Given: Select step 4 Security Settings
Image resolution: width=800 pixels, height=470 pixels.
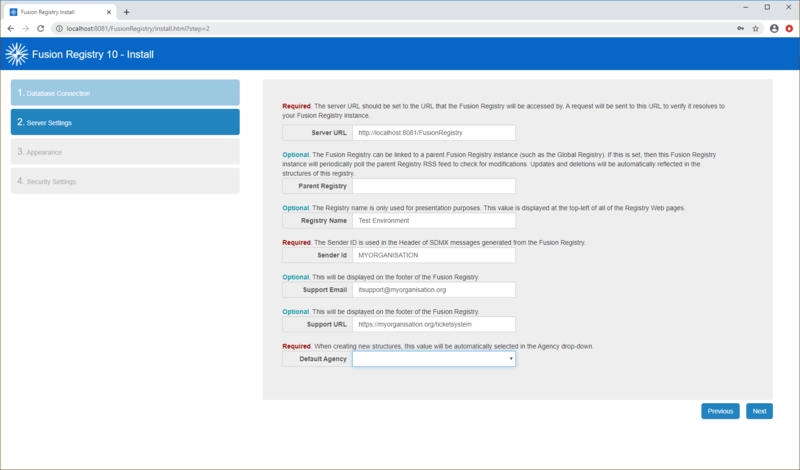Looking at the screenshot, I should click(x=125, y=181).
